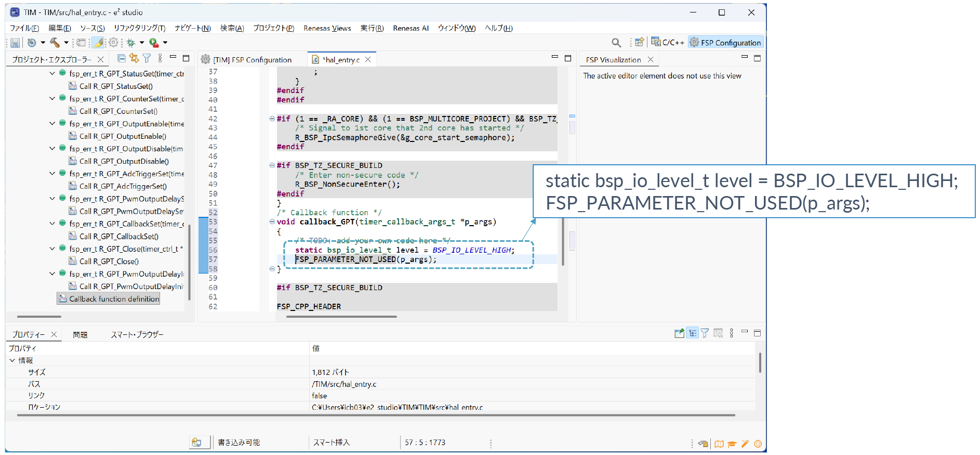
Task: Click the Open Perspective icon
Action: (640, 42)
